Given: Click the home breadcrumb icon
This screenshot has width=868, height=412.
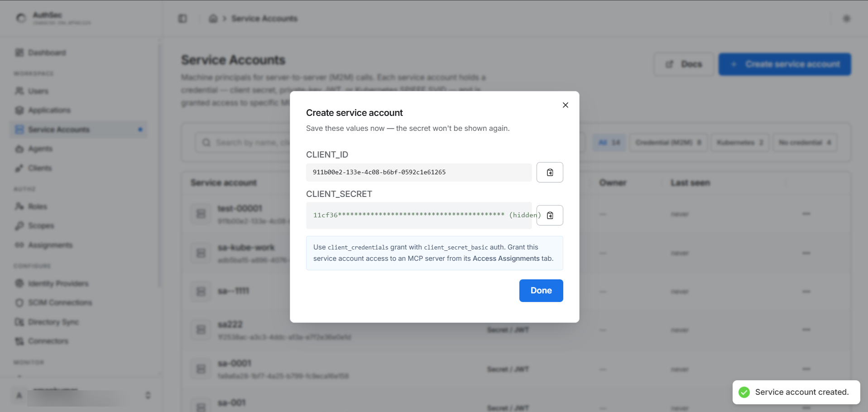Looking at the screenshot, I should 213,19.
